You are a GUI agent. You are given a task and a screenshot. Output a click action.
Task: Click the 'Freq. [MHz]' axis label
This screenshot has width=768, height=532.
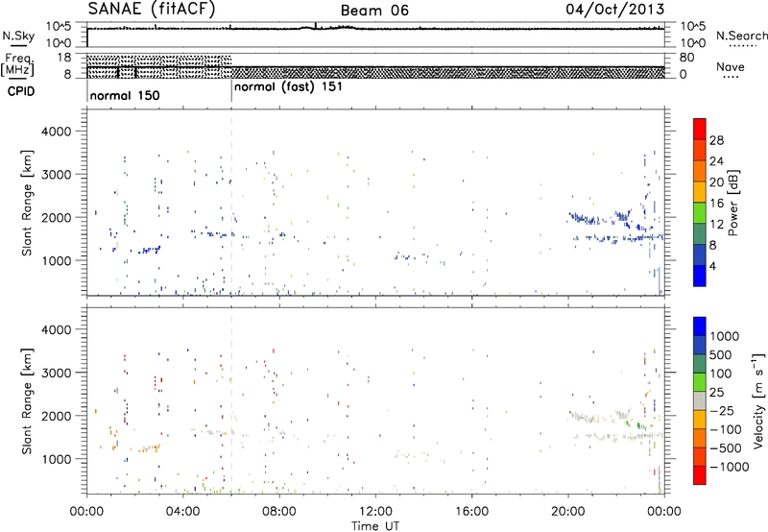click(18, 64)
